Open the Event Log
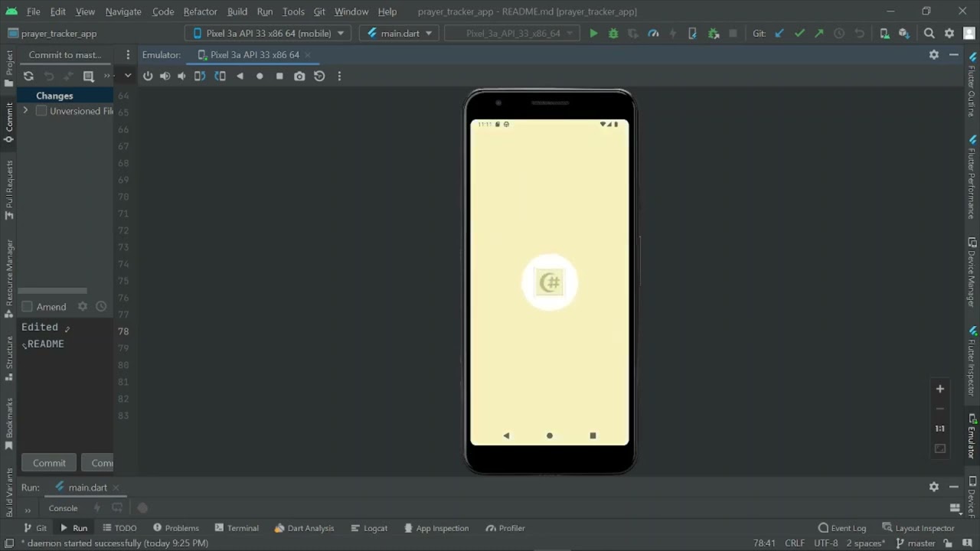This screenshot has width=980, height=551. (842, 528)
